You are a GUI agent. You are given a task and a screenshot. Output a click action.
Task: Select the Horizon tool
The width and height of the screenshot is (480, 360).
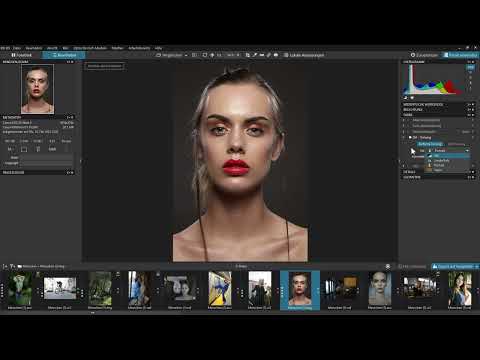[x=262, y=55]
